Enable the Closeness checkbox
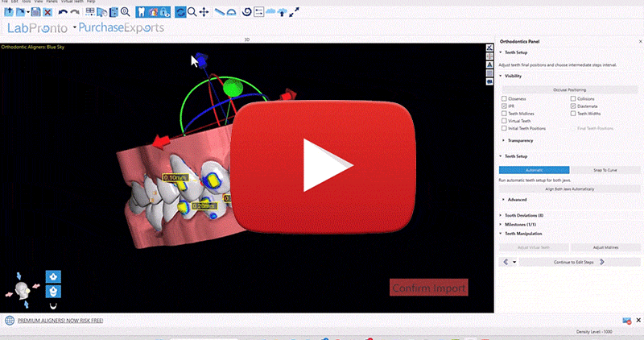The height and width of the screenshot is (340, 644). (x=504, y=98)
